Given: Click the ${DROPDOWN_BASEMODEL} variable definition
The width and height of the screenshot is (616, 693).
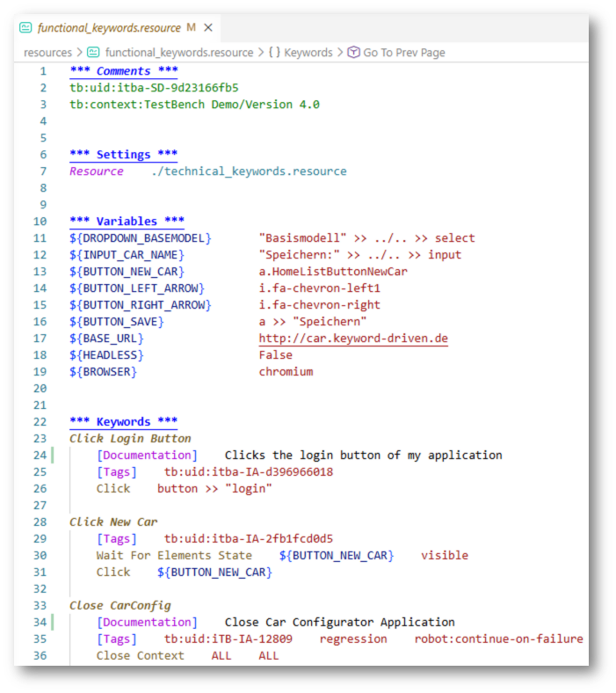Looking at the screenshot, I should (x=141, y=238).
